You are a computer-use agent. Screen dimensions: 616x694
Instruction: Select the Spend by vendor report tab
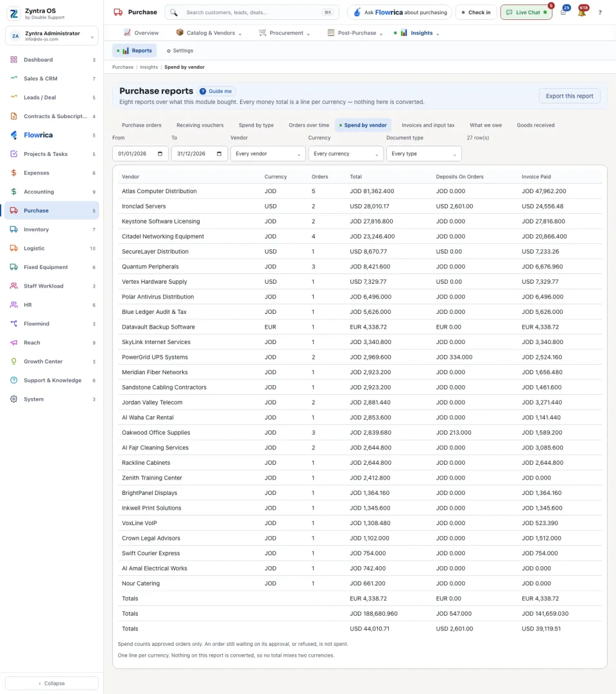click(x=363, y=125)
